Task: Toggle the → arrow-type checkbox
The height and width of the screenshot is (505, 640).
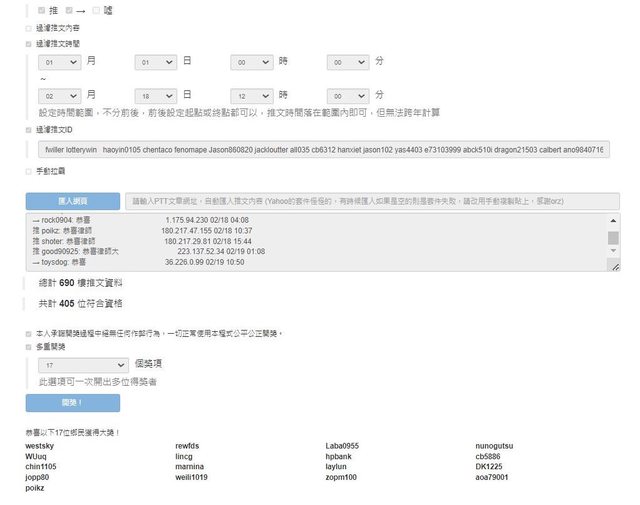Action: click(x=69, y=10)
